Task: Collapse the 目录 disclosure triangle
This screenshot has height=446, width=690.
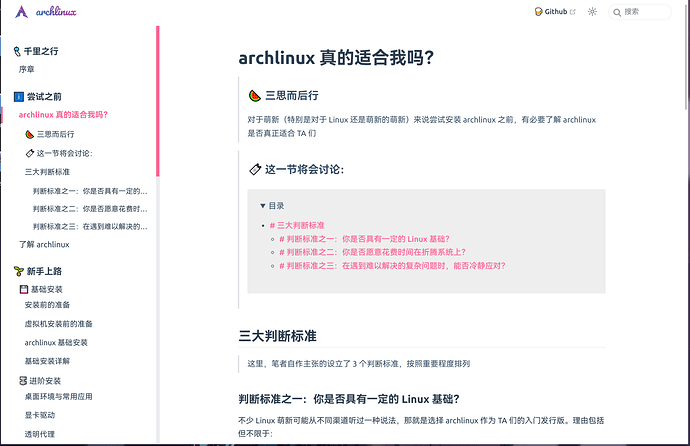Action: click(x=263, y=205)
